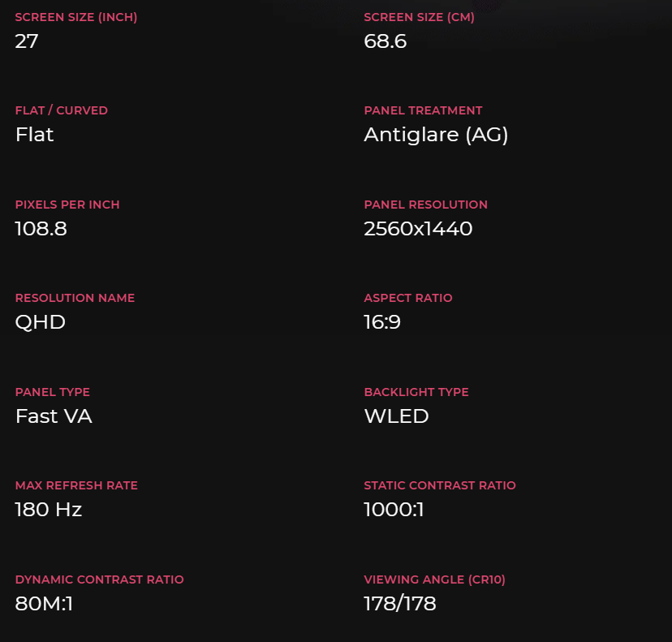Click the Backlight Type label

pyautogui.click(x=416, y=392)
